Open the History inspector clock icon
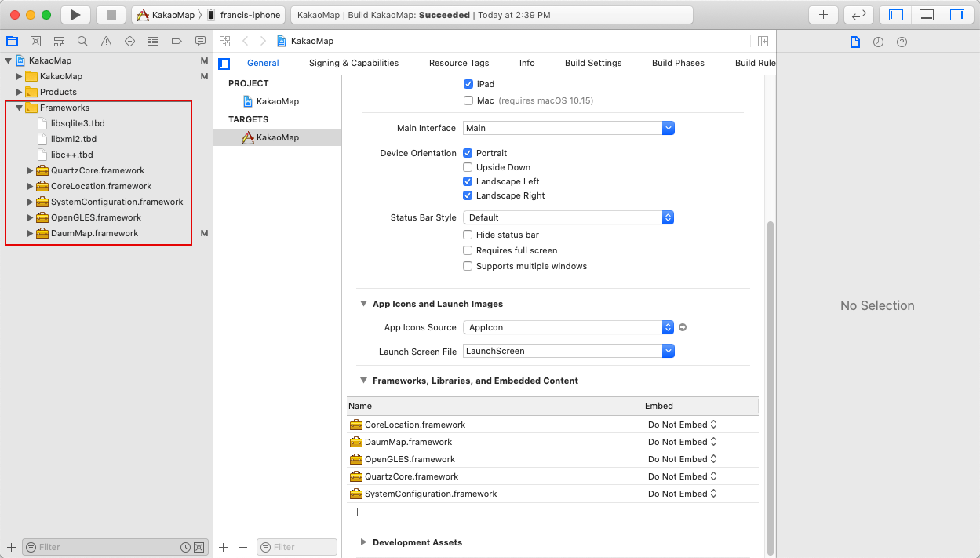Viewport: 980px width, 558px height. (878, 42)
